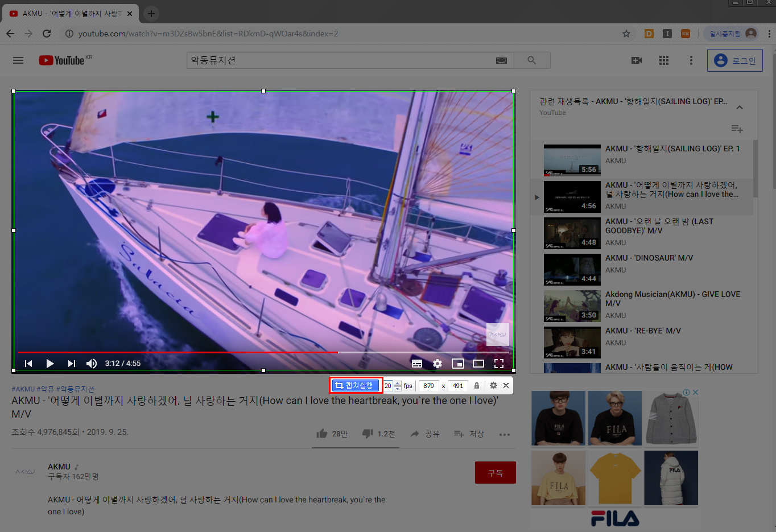776x532 pixels.
Task: Toggle subtitles in the video player
Action: click(x=417, y=364)
